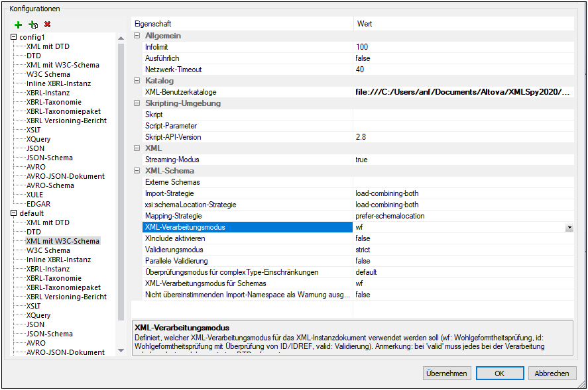Image resolution: width=588 pixels, height=390 pixels.
Task: Click the tree scrollbar up arrow
Action: 121,38
